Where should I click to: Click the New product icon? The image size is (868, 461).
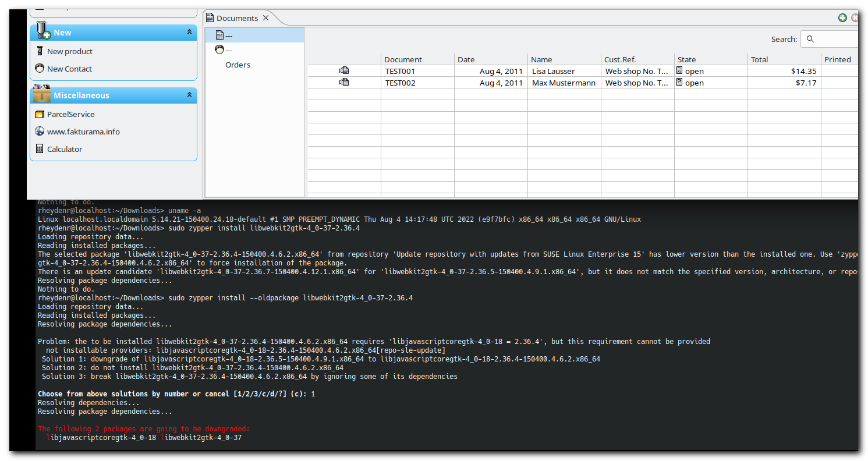pos(40,51)
